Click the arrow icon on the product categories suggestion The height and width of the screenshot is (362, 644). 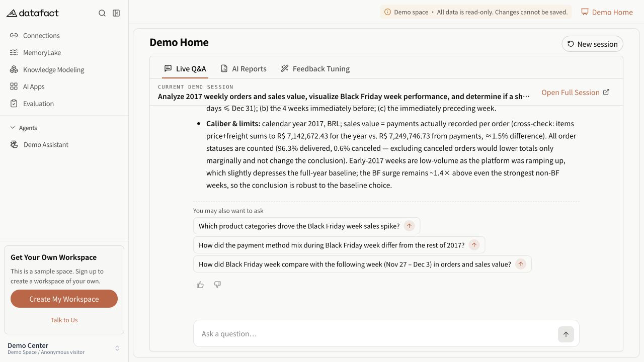tap(409, 226)
